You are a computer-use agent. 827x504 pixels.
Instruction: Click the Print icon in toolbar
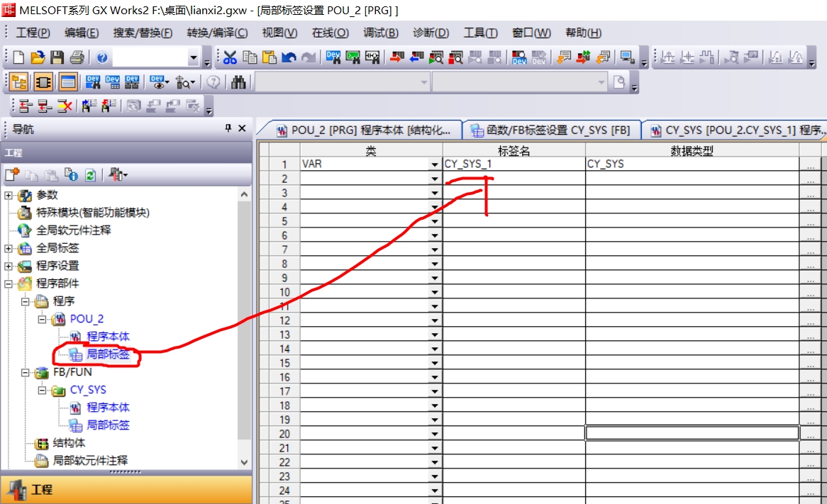[77, 57]
